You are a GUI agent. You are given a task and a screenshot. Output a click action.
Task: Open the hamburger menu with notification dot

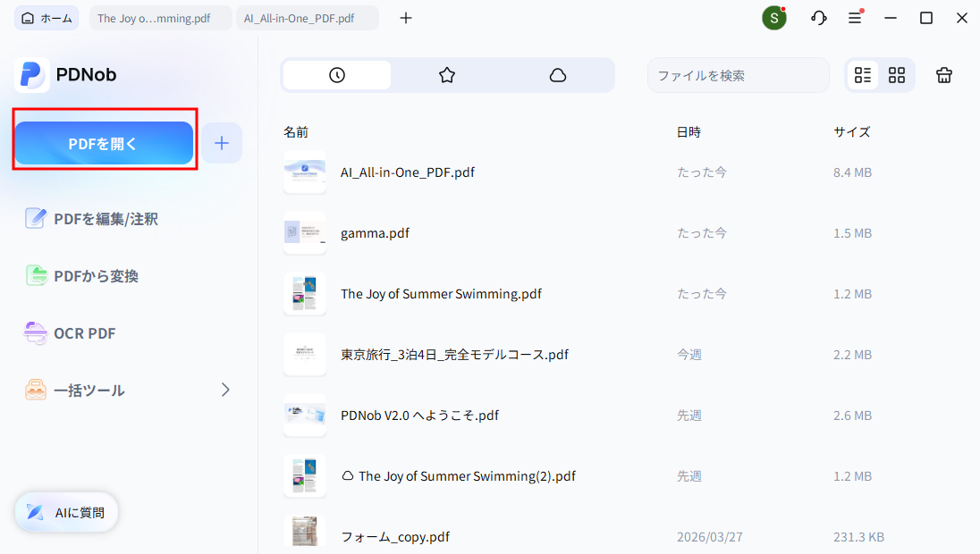point(855,17)
